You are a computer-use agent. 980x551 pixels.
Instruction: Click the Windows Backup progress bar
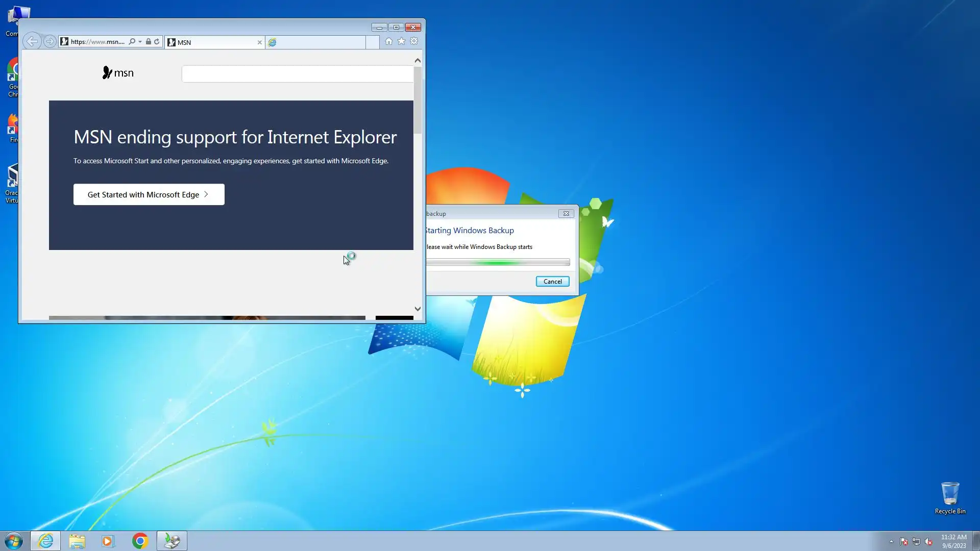tap(498, 262)
